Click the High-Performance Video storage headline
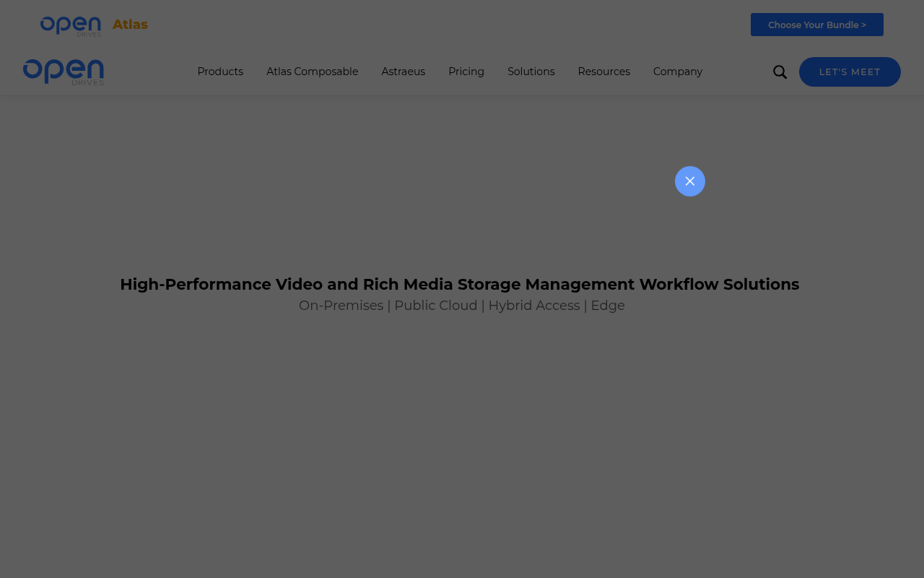The width and height of the screenshot is (924, 578). click(x=460, y=285)
